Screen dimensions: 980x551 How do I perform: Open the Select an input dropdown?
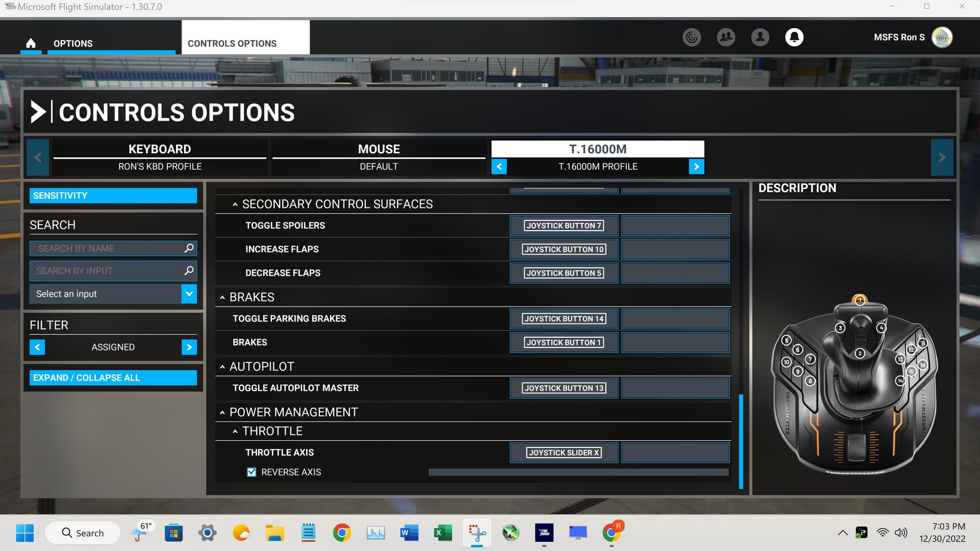[113, 294]
